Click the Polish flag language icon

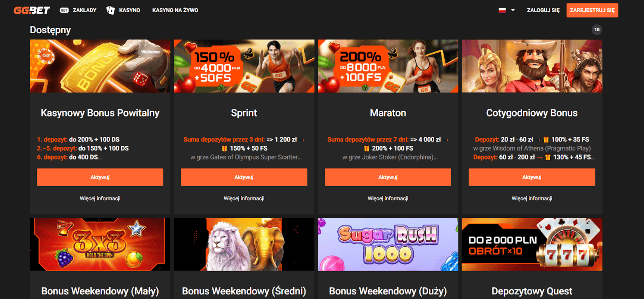pyautogui.click(x=502, y=10)
